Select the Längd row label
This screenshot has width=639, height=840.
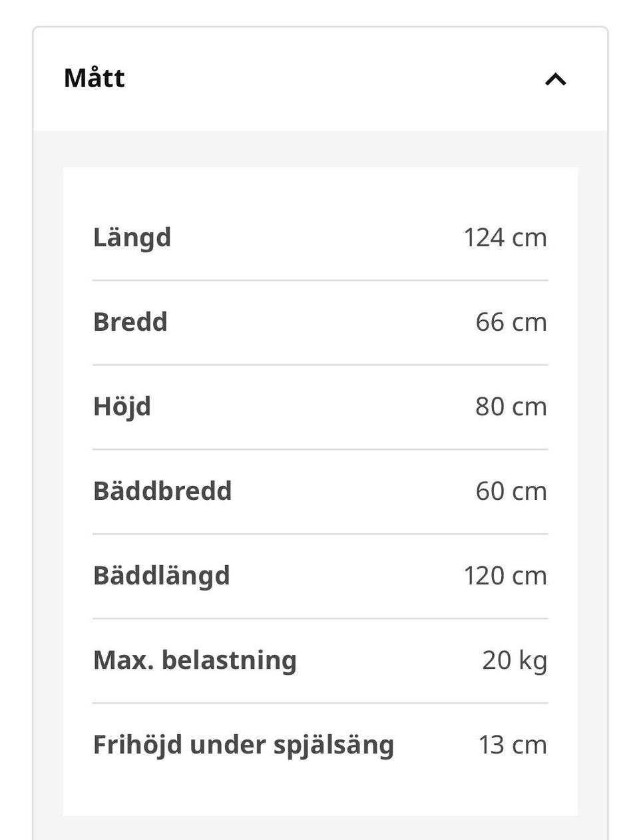click(132, 238)
